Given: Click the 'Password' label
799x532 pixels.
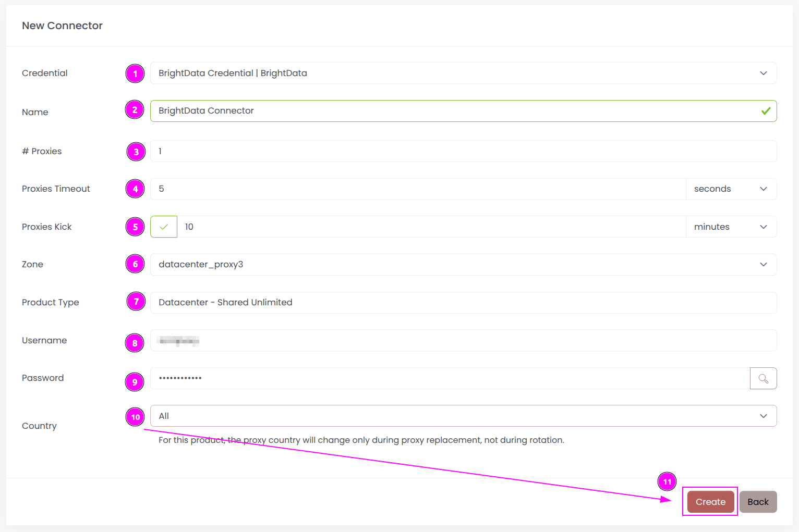Looking at the screenshot, I should point(43,378).
